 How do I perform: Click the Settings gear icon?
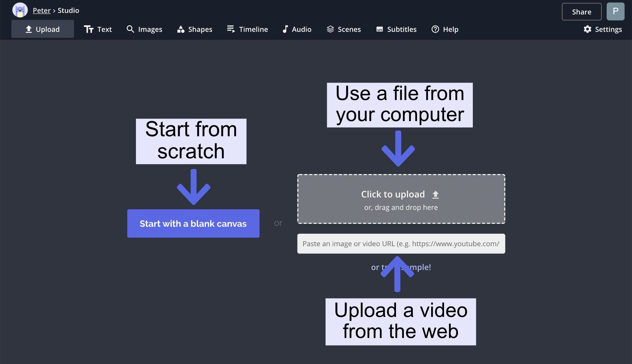click(x=587, y=29)
